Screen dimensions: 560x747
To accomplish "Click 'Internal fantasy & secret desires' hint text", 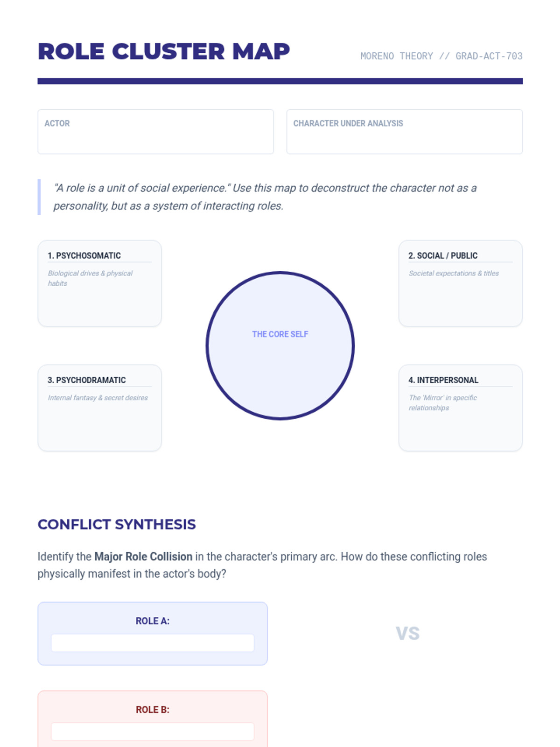I will click(98, 398).
